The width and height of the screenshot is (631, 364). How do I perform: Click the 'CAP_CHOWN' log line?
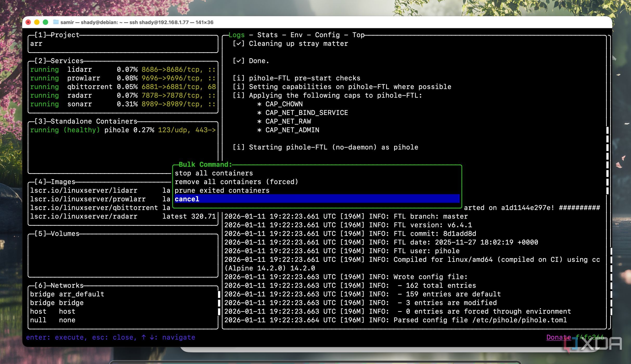280,104
